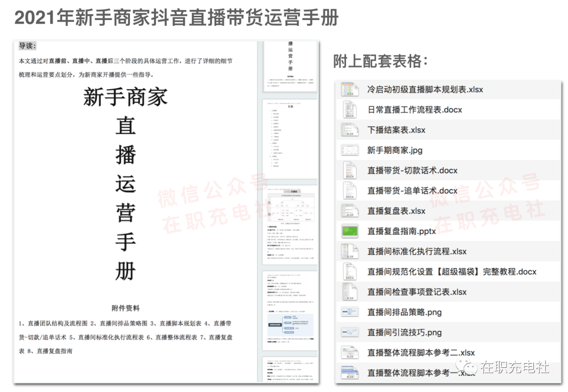Click the thumbnail page containing the blue mind map
This screenshot has height=392, width=568.
(x=290, y=310)
